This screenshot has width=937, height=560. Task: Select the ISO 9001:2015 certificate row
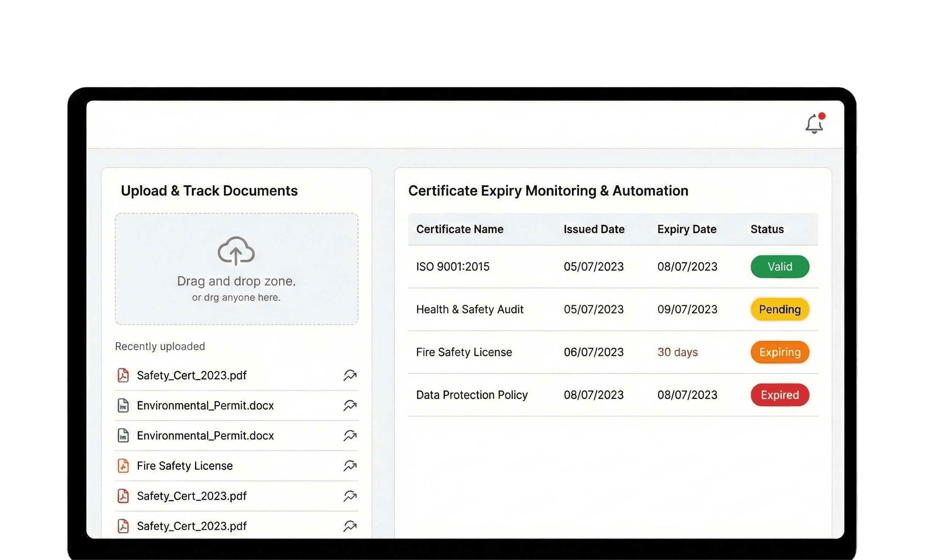pyautogui.click(x=452, y=267)
